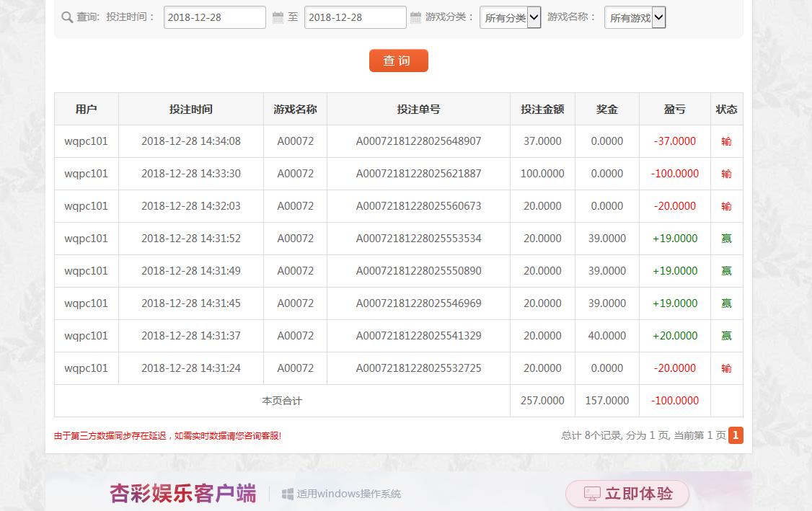Viewport: 812px width, 511px height.
Task: Focus the start date field 2018-12-28
Action: (214, 17)
